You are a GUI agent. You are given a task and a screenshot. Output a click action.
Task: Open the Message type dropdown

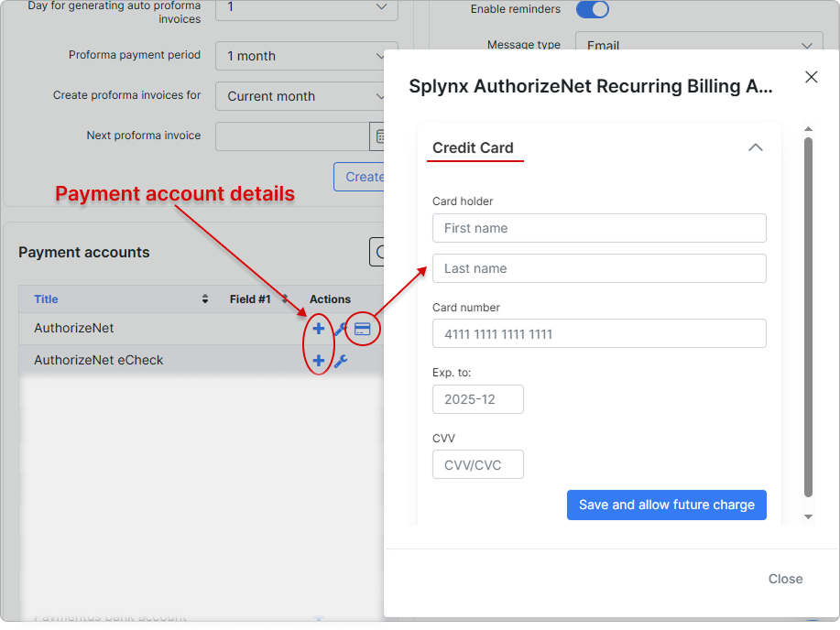coord(693,45)
